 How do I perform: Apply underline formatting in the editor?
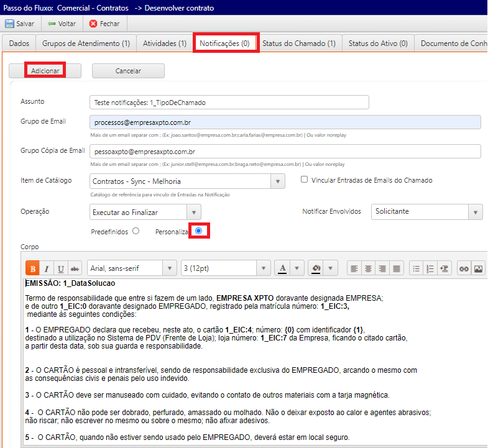tap(61, 268)
